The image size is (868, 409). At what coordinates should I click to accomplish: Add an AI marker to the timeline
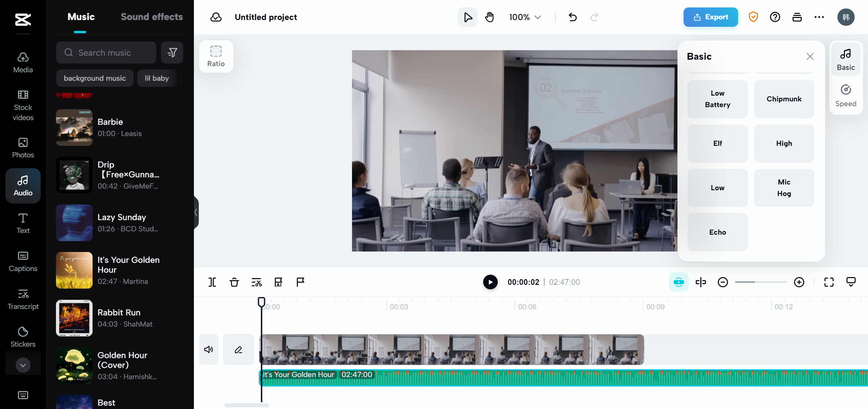point(278,282)
